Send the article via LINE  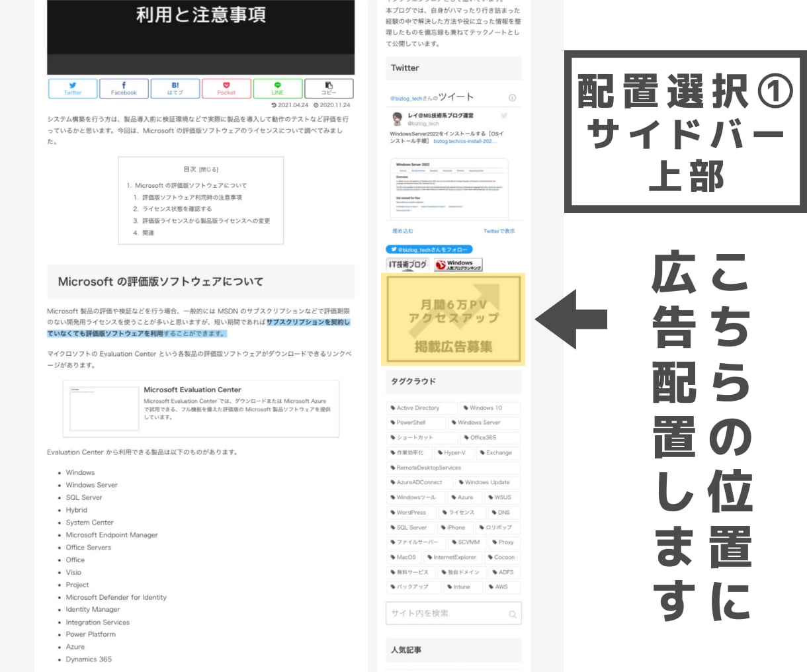coord(278,89)
